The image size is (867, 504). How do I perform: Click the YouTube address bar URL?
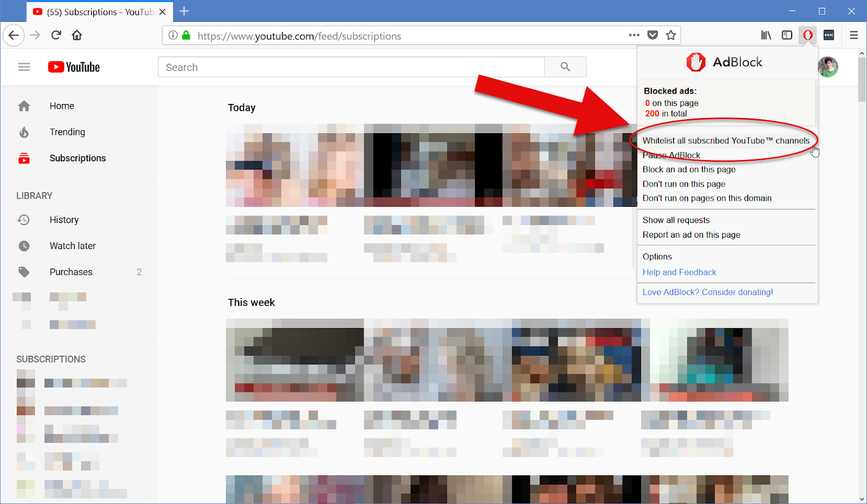pos(299,36)
